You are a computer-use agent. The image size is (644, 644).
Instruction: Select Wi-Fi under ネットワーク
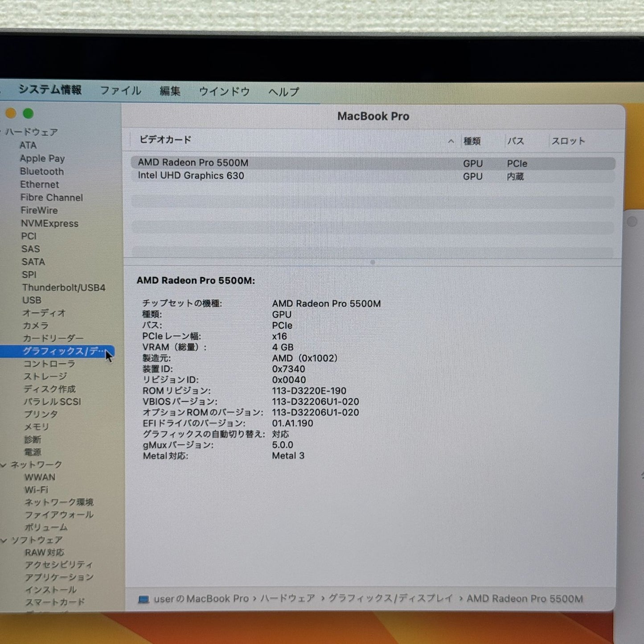37,490
